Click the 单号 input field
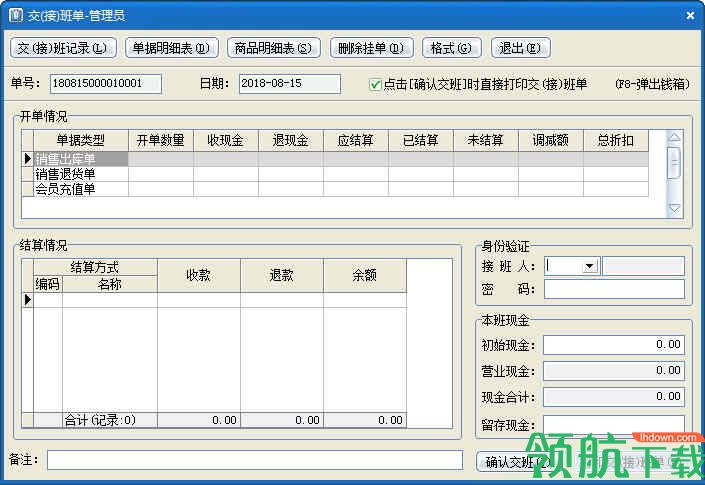 pos(106,84)
